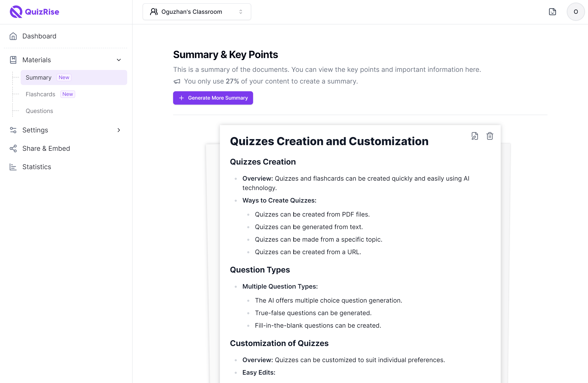Click the megaphone icon near the usage notice
This screenshot has width=588, height=383.
(177, 81)
